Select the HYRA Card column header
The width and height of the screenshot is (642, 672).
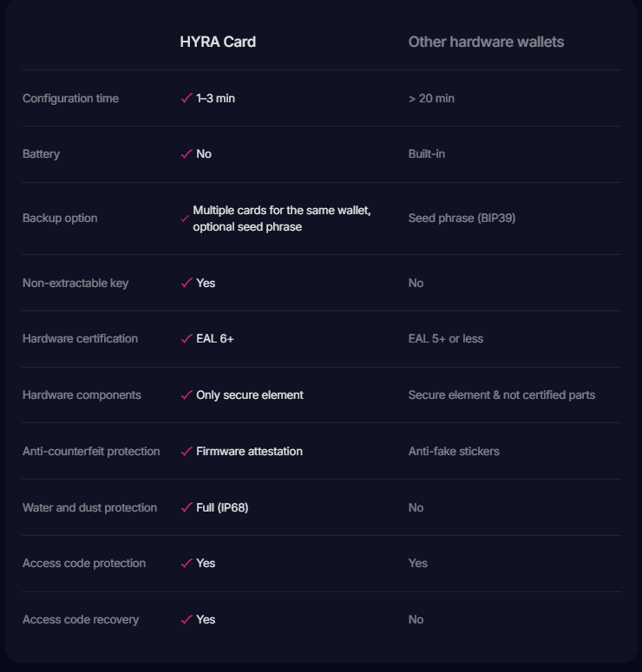click(218, 42)
